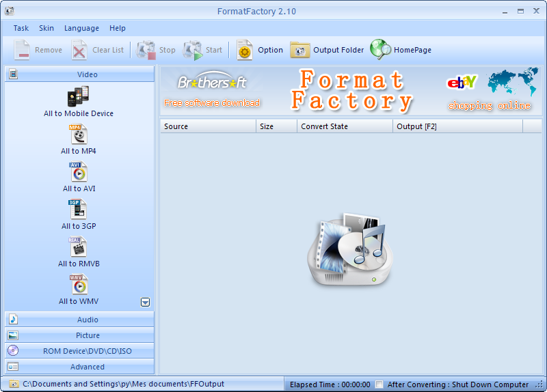This screenshot has height=392, width=547.
Task: Enable After Converting Shut Down Computer checkbox
Action: [379, 384]
